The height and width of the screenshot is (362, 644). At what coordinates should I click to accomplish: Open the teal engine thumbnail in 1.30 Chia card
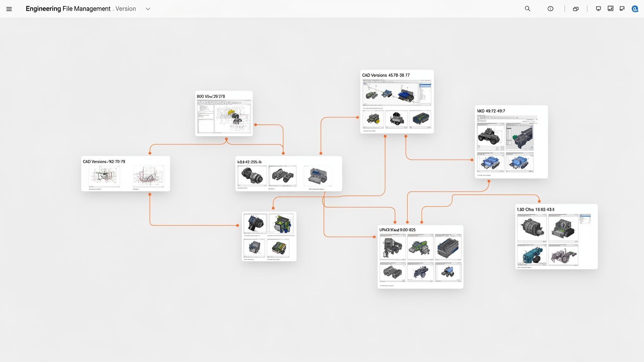532,255
